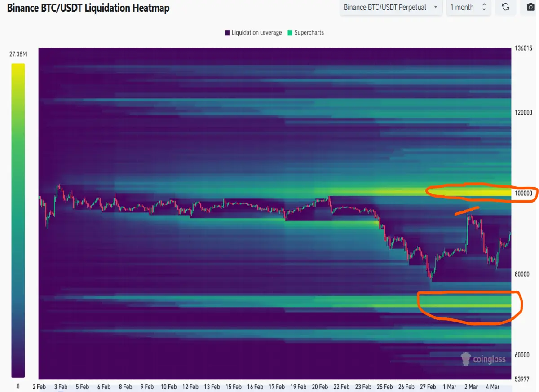Click the 60000 price axis label
The image size is (539, 392).
[522, 355]
